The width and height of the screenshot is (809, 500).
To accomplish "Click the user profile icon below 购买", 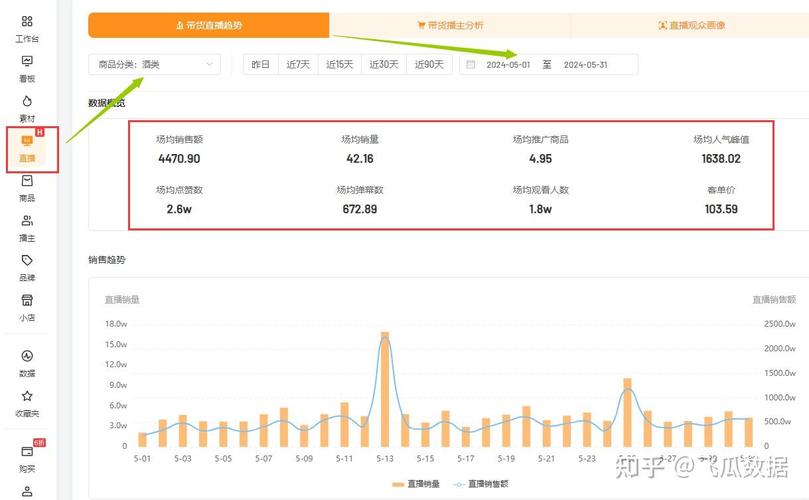I will tap(27, 491).
